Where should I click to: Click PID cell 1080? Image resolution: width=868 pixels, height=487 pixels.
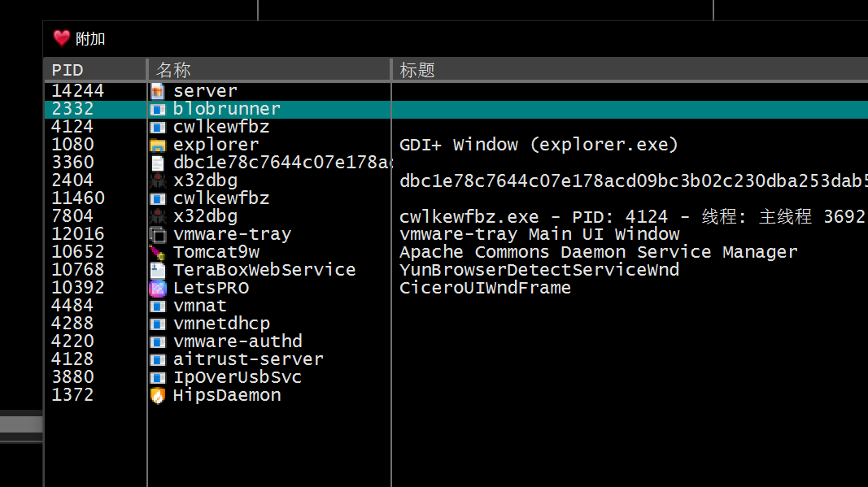tap(72, 145)
